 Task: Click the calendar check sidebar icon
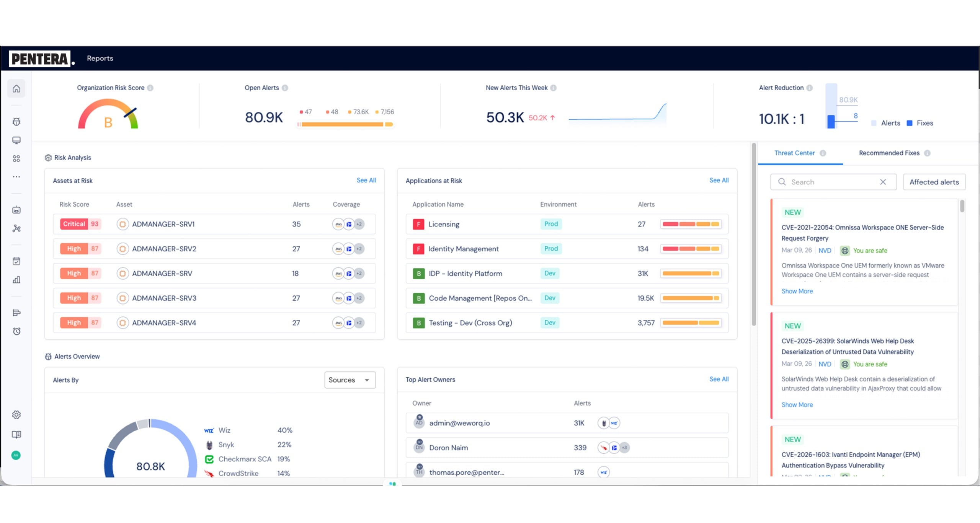[16, 261]
